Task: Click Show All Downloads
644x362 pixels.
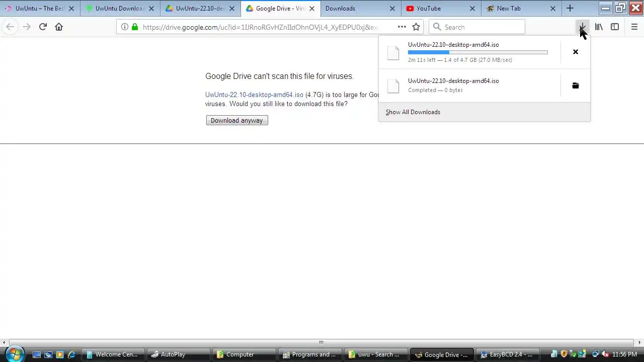Action: click(x=413, y=112)
